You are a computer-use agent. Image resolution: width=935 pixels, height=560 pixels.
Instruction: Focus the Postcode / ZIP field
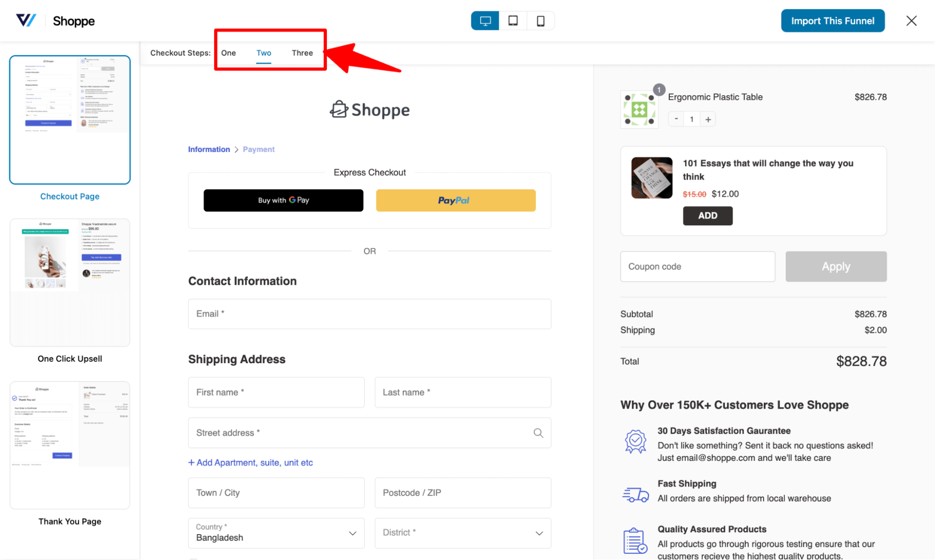(463, 493)
